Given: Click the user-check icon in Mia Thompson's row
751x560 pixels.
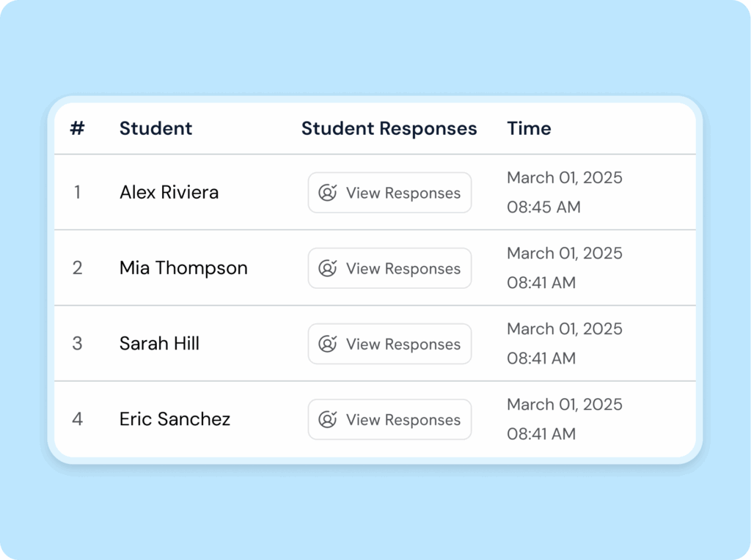Looking at the screenshot, I should click(328, 268).
